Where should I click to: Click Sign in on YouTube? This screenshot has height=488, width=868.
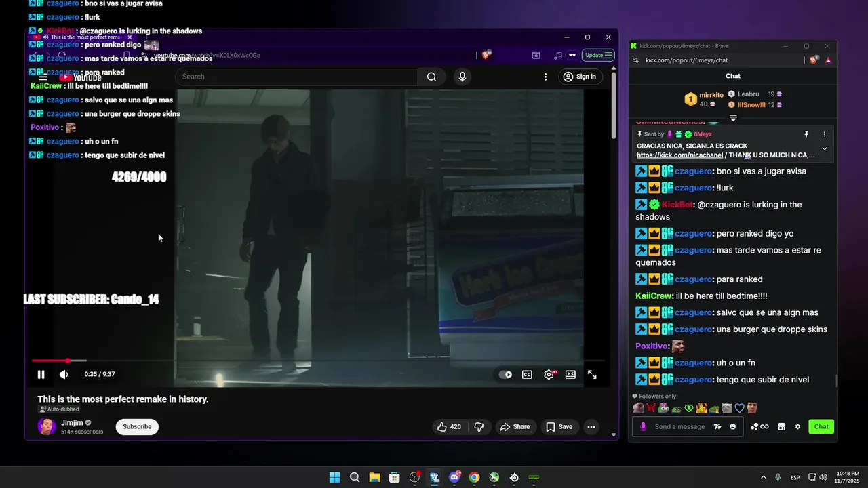click(x=580, y=77)
